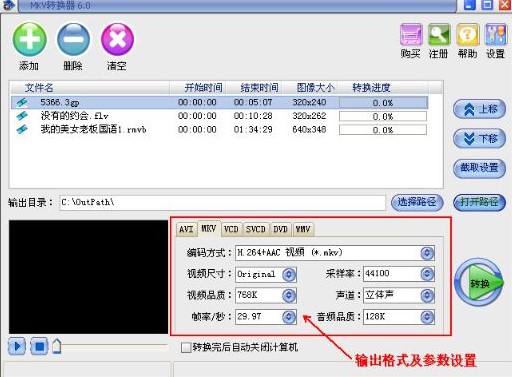
Task: Click the green Add (添加) icon
Action: pyautogui.click(x=29, y=39)
